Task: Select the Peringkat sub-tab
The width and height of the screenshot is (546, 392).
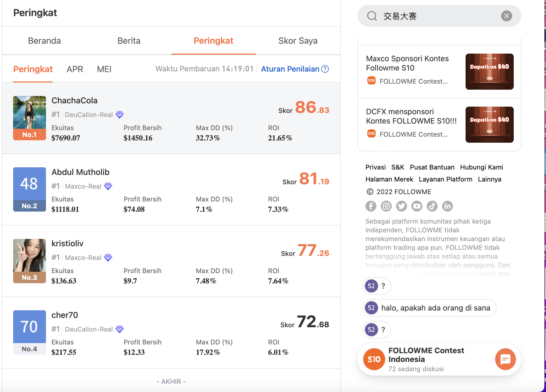Action: click(33, 69)
